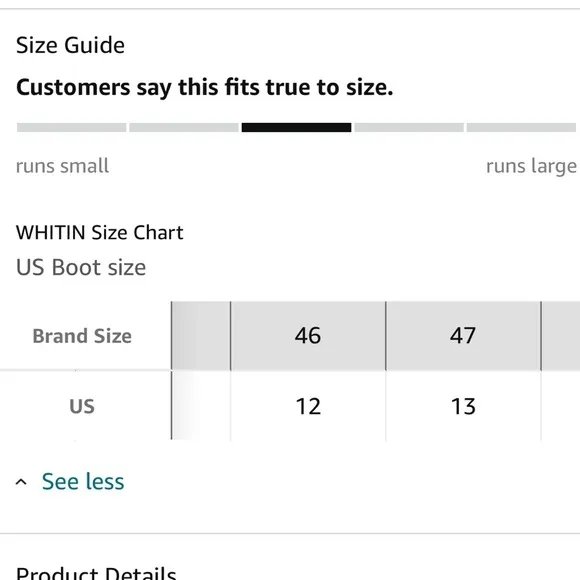The image size is (580, 580).
Task: Click the Customers say fits true to size text
Action: click(x=205, y=88)
